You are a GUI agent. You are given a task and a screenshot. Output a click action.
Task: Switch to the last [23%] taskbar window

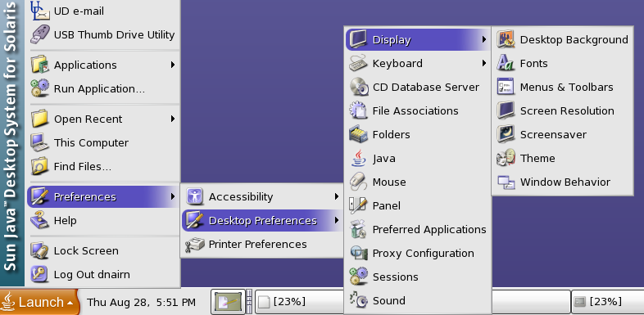click(607, 302)
